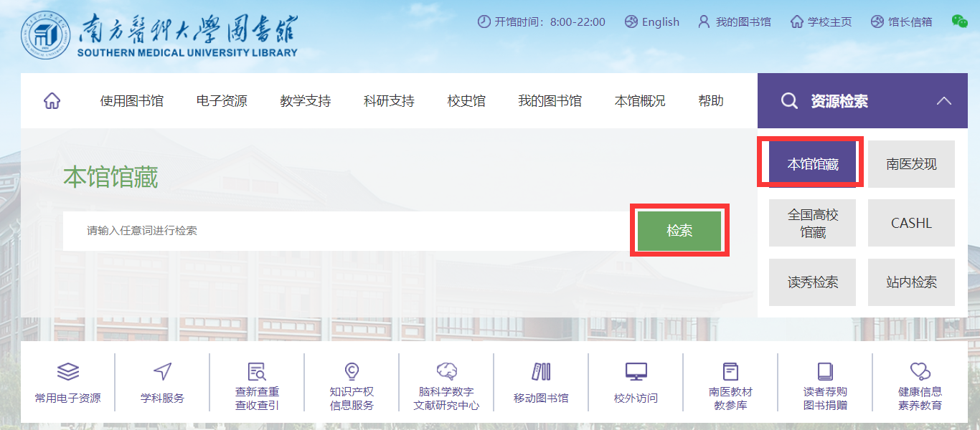The height and width of the screenshot is (430, 980).
Task: Switch to the English site link
Action: coord(661,21)
